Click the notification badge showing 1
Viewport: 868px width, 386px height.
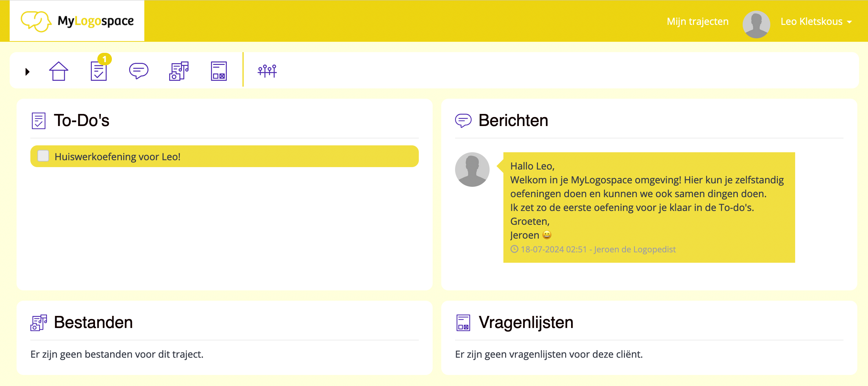105,59
